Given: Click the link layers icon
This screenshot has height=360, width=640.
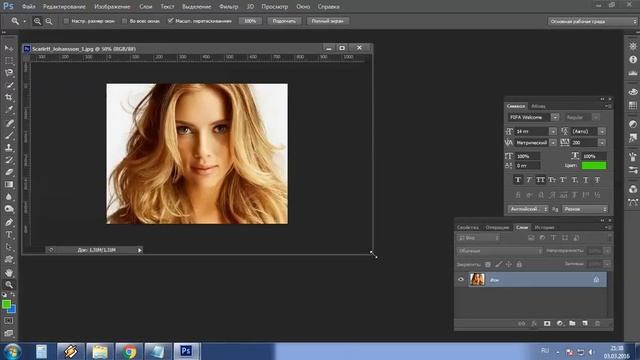Looking at the screenshot, I should tap(522, 323).
